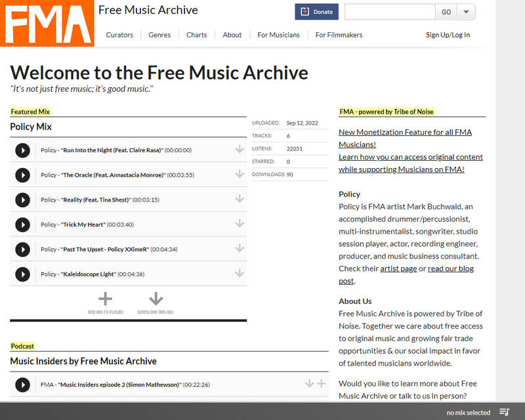Screen dimensions: 525x420
Task: Download "Run Into the Night" via arrow icon
Action: pos(240,149)
